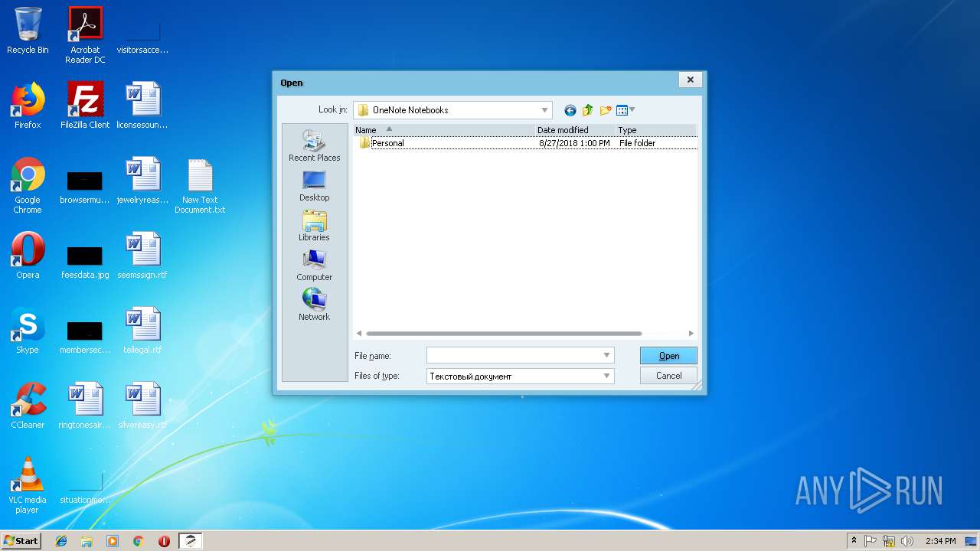Select the CCleaner desktop shortcut
The height and width of the screenshot is (551, 980).
tap(28, 406)
